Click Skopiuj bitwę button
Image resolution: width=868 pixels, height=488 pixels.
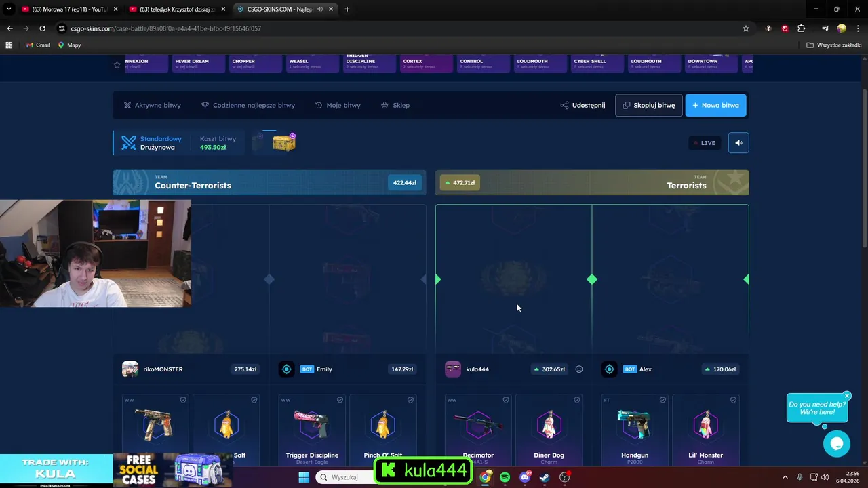click(649, 105)
